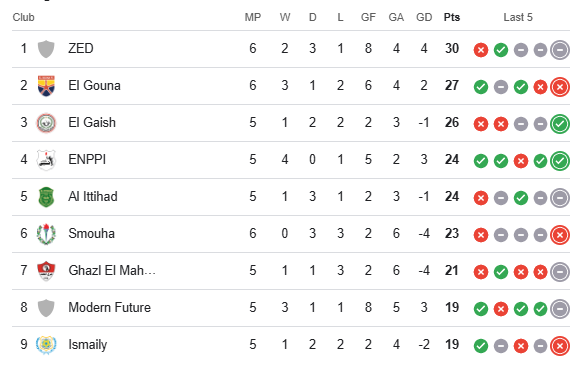Click the Pts column header
The image size is (584, 369).
pos(452,17)
